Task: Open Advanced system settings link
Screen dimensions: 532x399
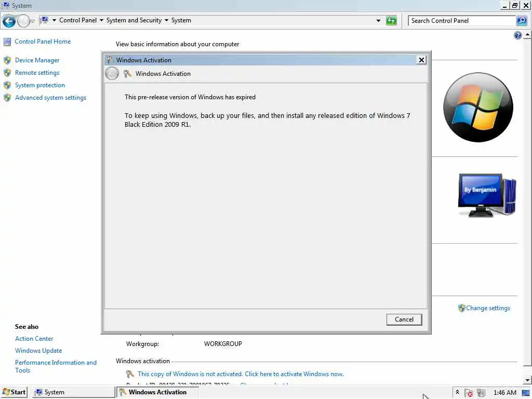Action: point(50,98)
